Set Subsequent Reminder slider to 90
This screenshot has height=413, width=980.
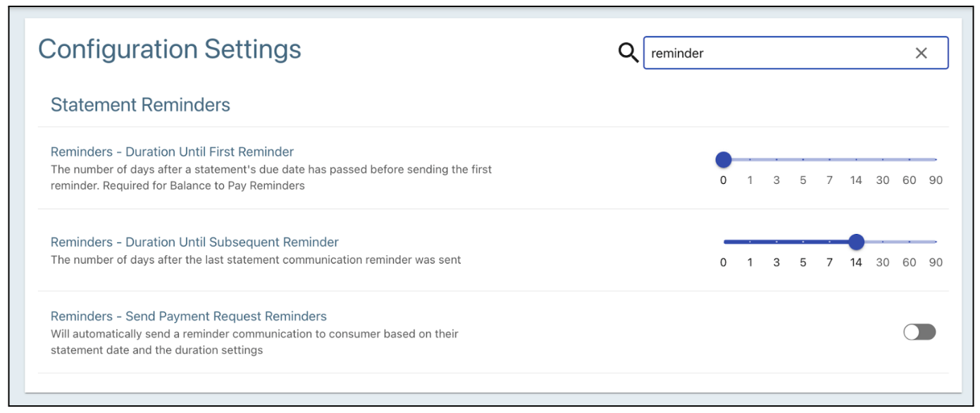(936, 242)
